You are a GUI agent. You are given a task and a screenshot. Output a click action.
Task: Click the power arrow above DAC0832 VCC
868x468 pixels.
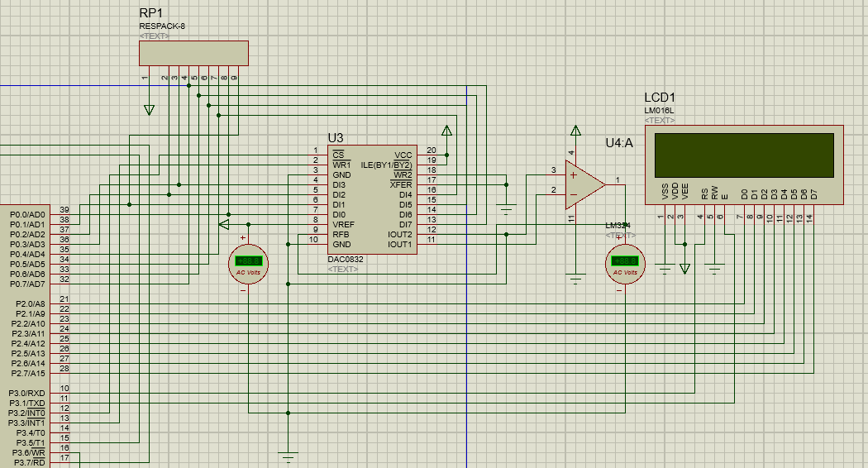[446, 131]
